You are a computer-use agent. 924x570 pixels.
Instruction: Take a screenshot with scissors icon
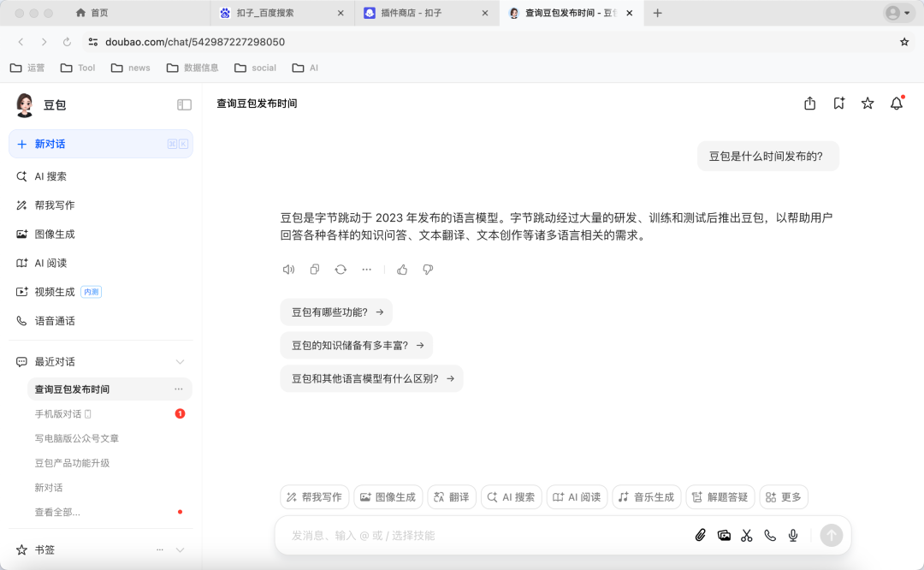point(746,535)
